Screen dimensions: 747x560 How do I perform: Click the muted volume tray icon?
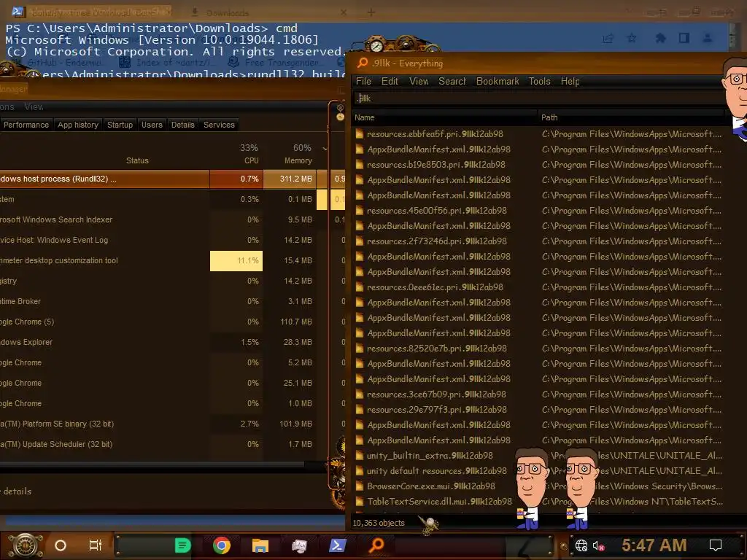[x=598, y=545]
